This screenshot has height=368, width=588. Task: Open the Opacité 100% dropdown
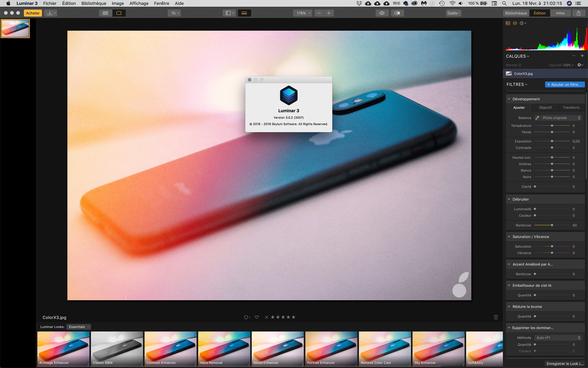[x=562, y=65]
